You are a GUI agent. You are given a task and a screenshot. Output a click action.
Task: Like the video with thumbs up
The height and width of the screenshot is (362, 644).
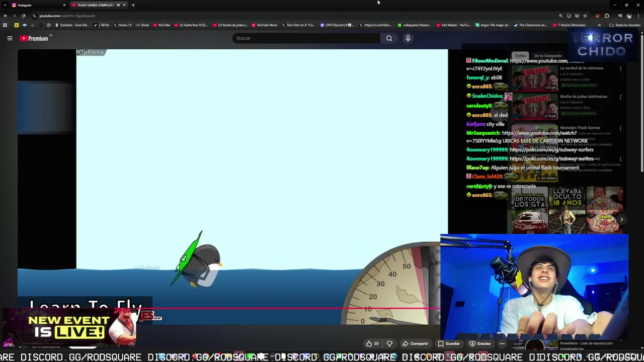click(372, 343)
